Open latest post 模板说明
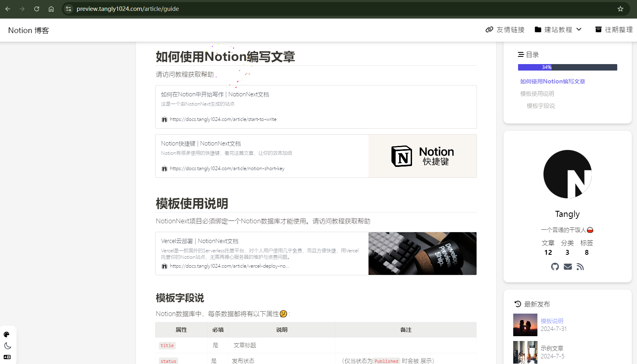 tap(552, 321)
